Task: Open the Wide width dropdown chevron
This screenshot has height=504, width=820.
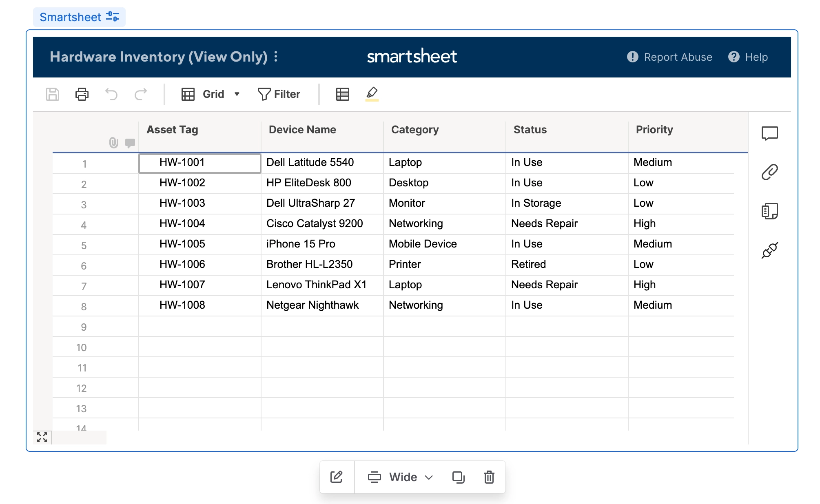Action: pos(429,477)
